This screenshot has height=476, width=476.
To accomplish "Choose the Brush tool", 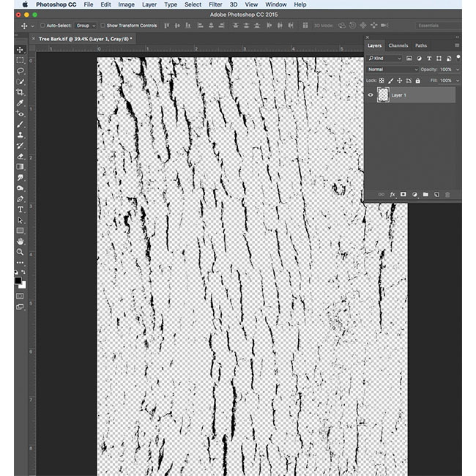I will point(21,124).
